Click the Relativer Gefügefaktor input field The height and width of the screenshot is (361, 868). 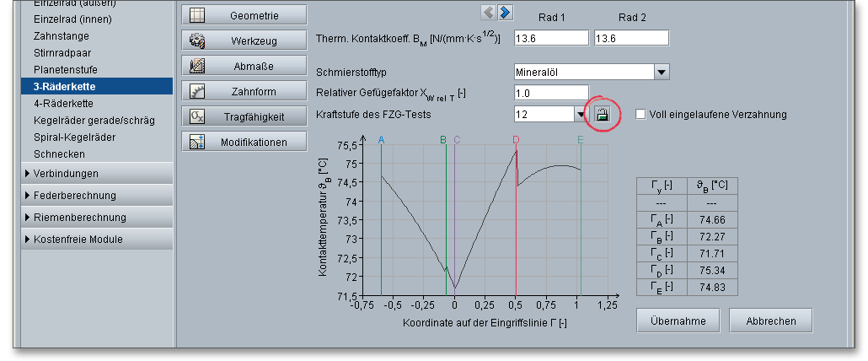click(x=551, y=93)
